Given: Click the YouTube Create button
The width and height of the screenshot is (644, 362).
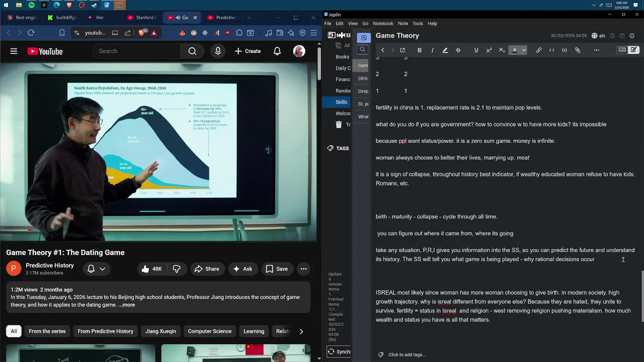Looking at the screenshot, I should 248,51.
